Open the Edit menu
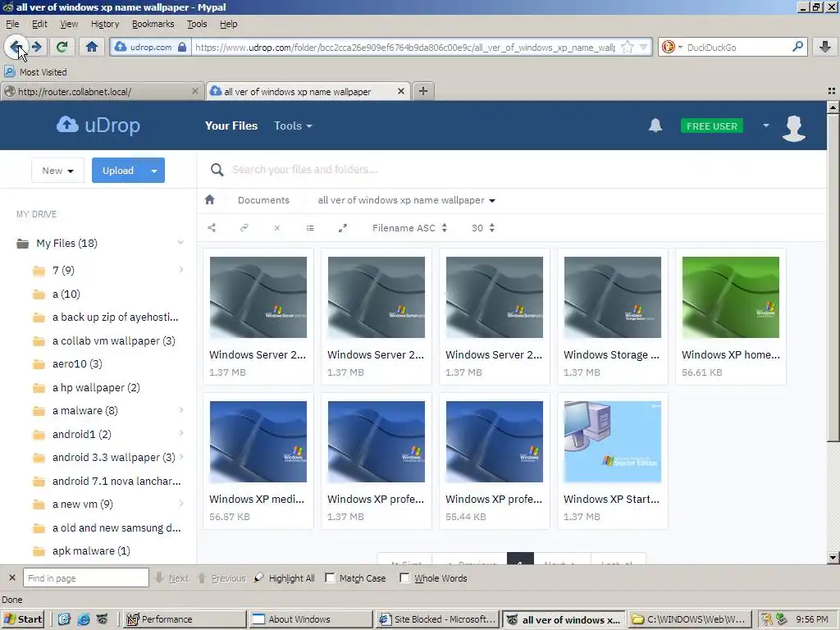This screenshot has height=630, width=840. [39, 24]
